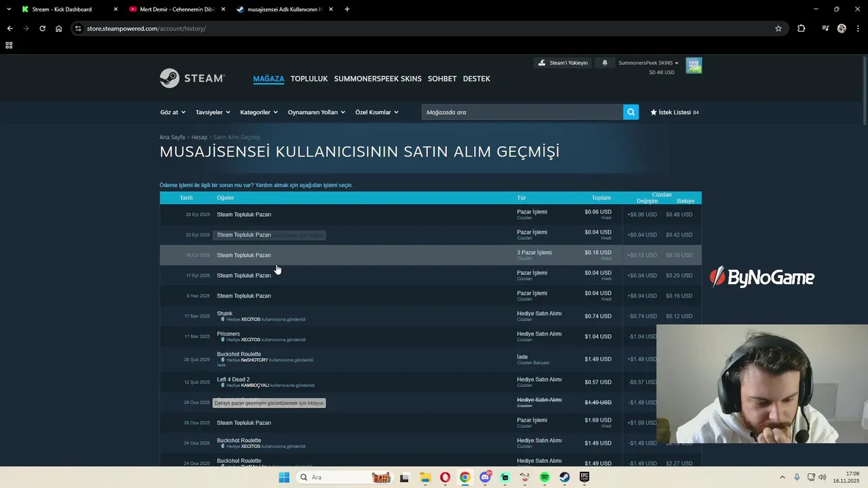Expand the Kategoriler dropdown

coord(259,113)
